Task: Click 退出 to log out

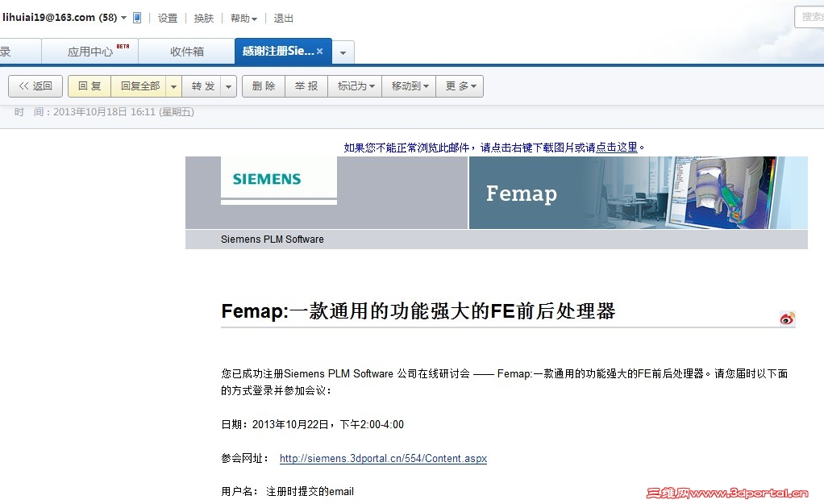Action: coord(283,19)
